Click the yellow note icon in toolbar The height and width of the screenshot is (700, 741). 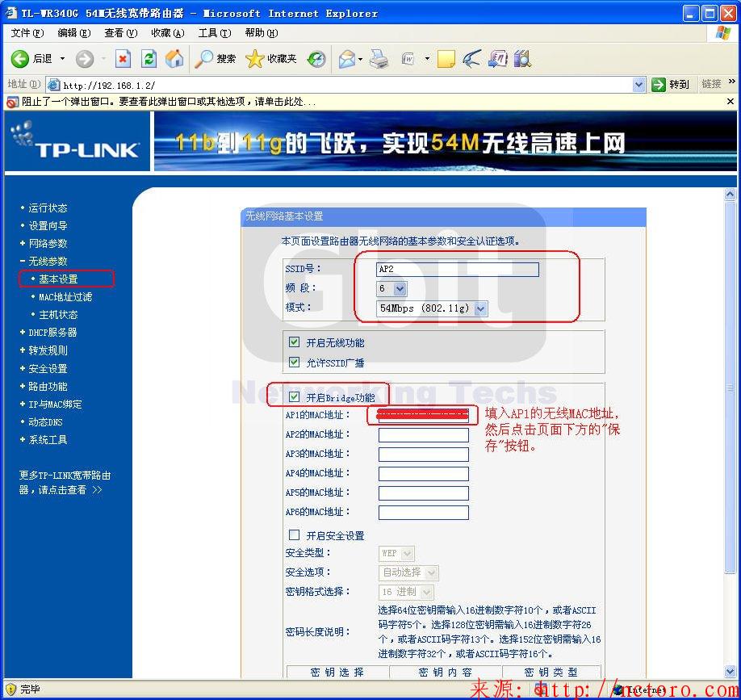446,59
